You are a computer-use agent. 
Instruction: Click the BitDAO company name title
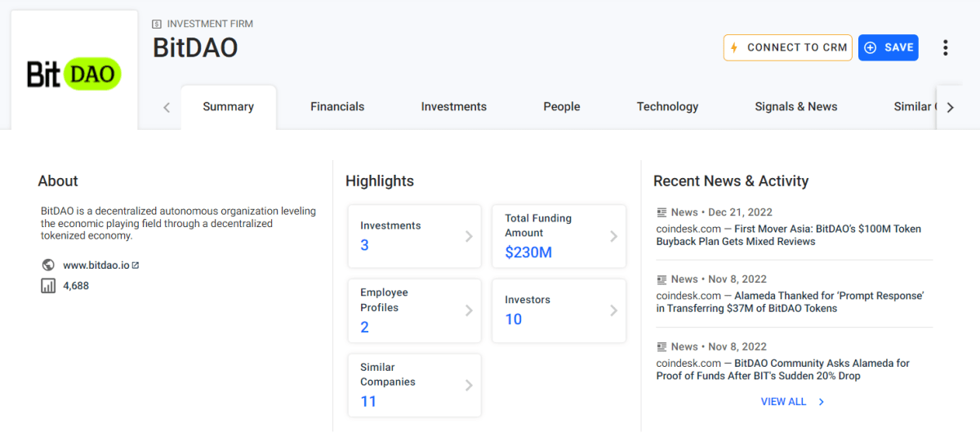click(195, 48)
